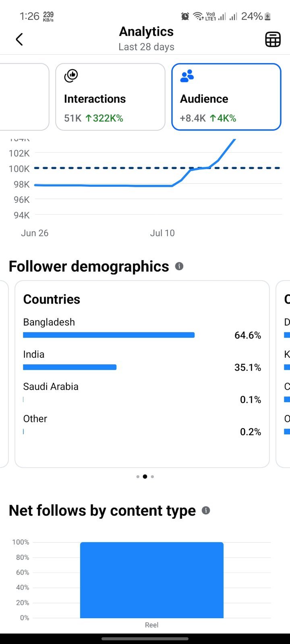Open the table view icon top right
Screen dimensions: 290x644
273,39
